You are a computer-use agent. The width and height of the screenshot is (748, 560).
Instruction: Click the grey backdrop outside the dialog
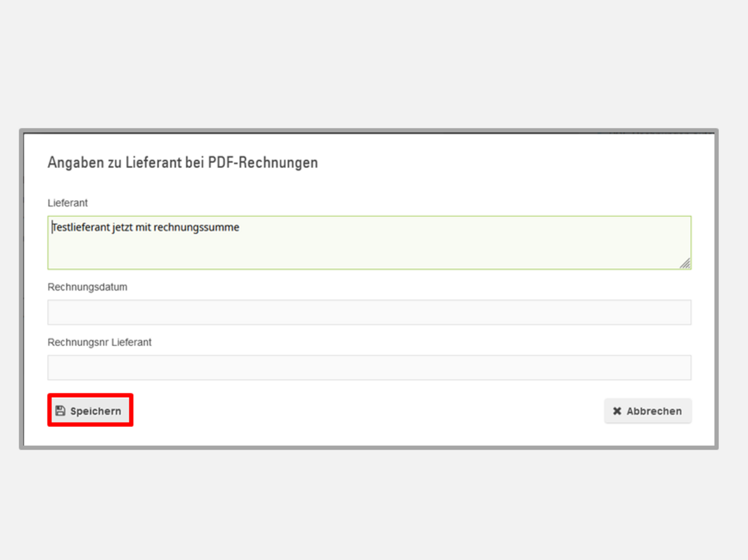coord(374,63)
